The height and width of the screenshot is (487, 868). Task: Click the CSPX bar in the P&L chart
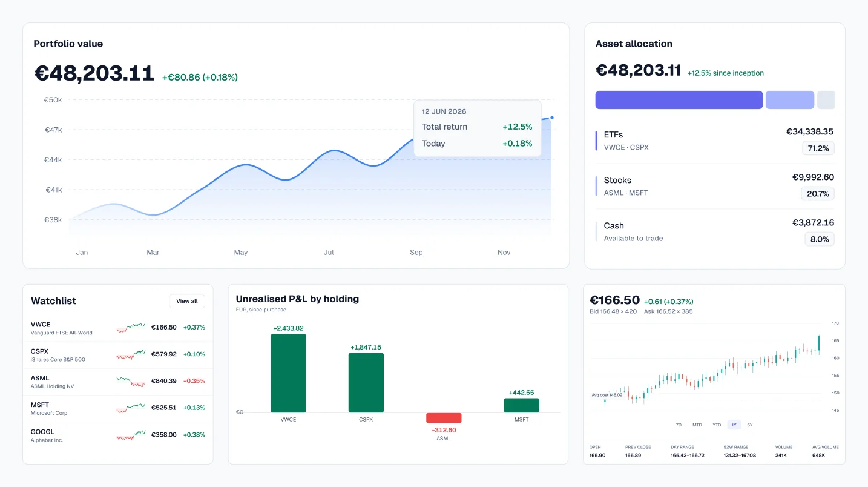coord(366,383)
